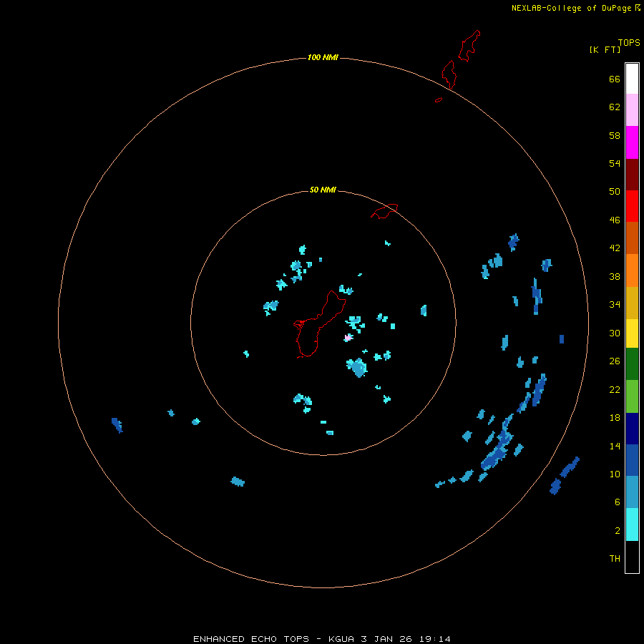The height and width of the screenshot is (644, 644).
Task: Click the bright orange legend swatch
Action: pos(632,270)
